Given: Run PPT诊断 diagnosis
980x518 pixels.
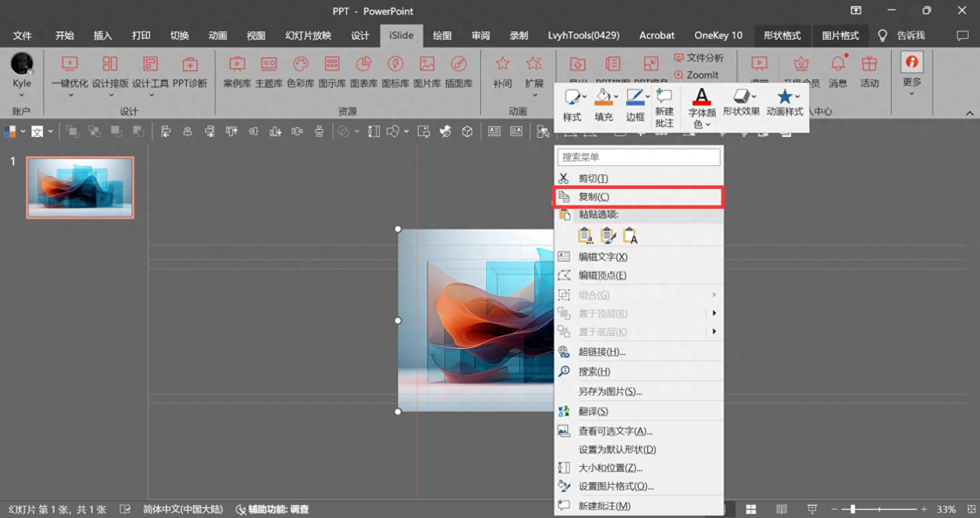Looking at the screenshot, I should (190, 71).
